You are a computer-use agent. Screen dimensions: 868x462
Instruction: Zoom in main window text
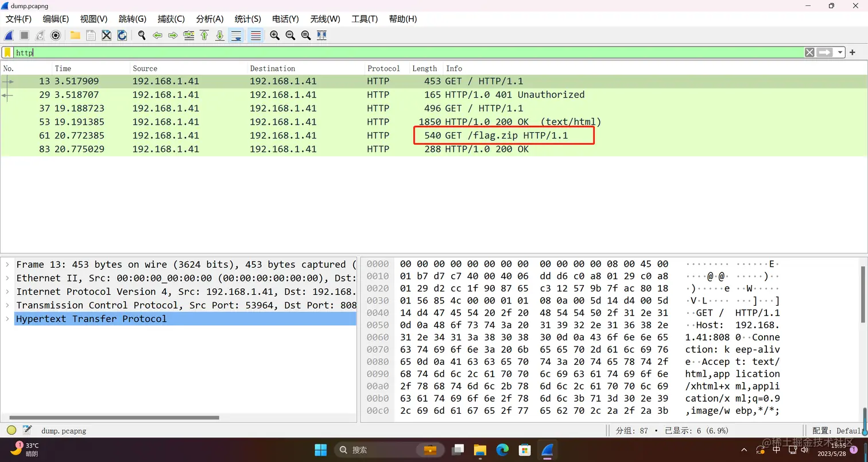pos(275,36)
